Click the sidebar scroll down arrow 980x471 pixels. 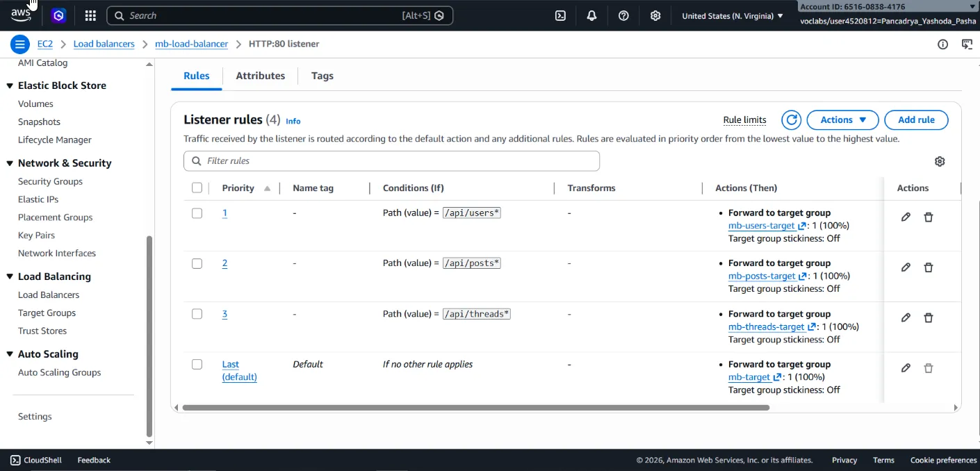point(149,443)
